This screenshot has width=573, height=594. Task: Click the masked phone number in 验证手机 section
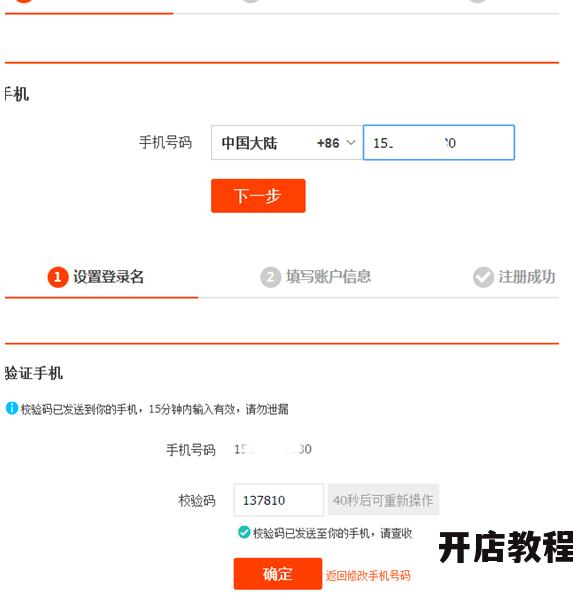273,449
